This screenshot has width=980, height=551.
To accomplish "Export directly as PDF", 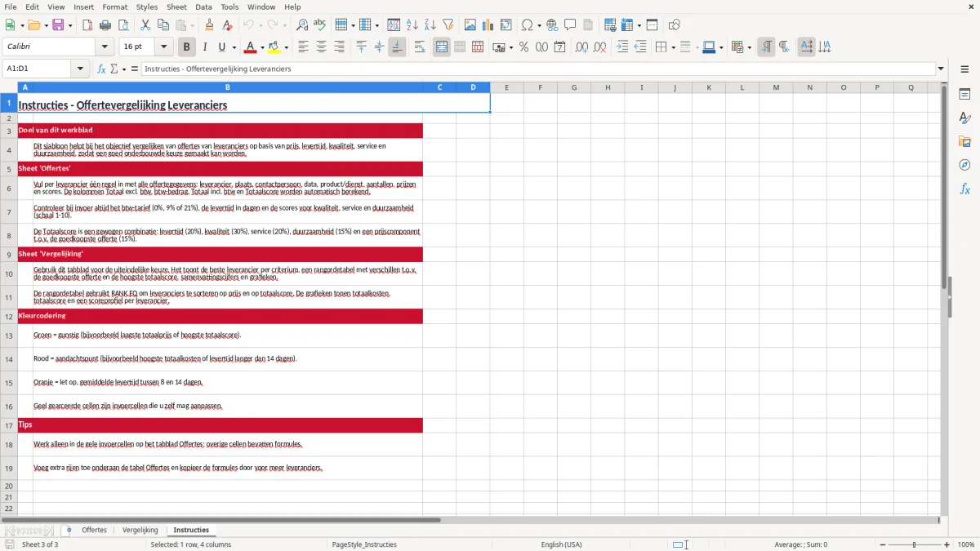I will pyautogui.click(x=87, y=25).
